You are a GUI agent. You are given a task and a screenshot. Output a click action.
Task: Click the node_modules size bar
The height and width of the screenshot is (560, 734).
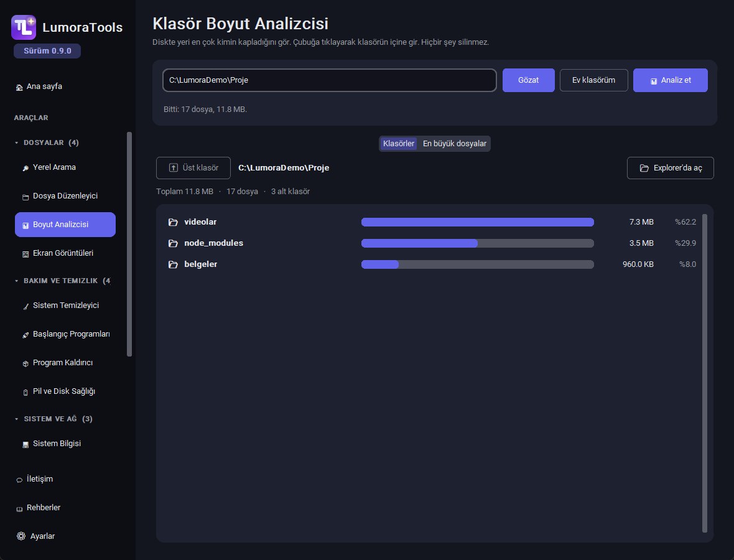pos(478,243)
